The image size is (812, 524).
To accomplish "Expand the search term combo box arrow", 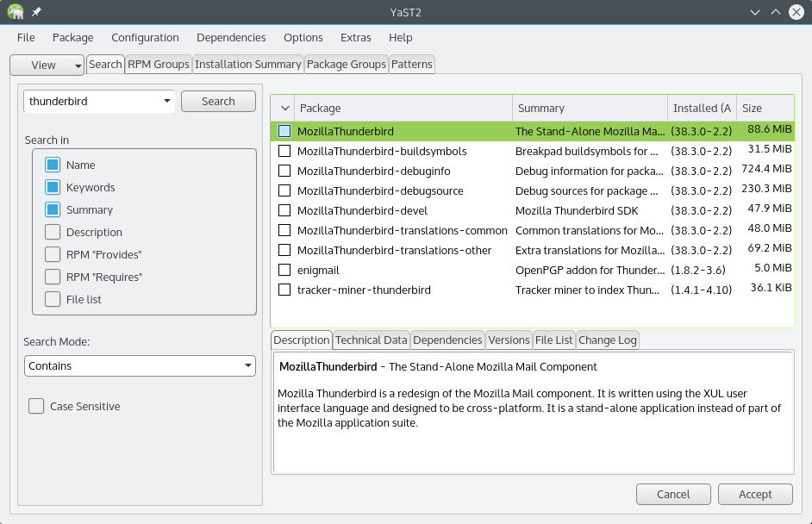I will (166, 101).
